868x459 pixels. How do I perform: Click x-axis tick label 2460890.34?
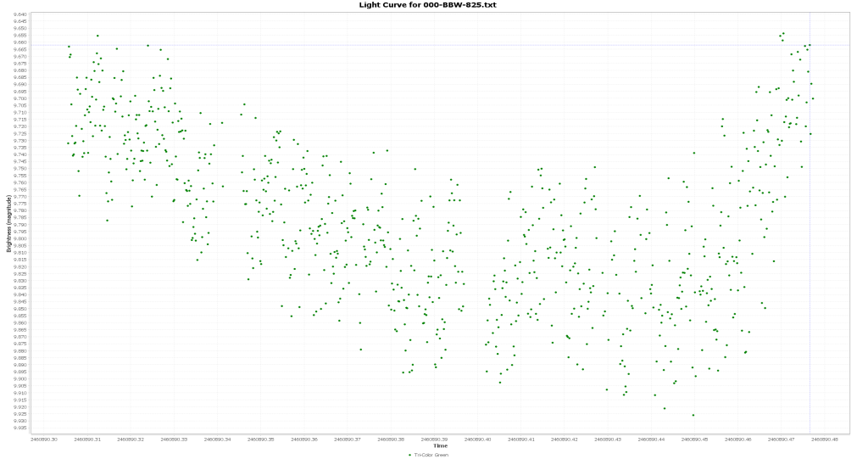[217, 439]
